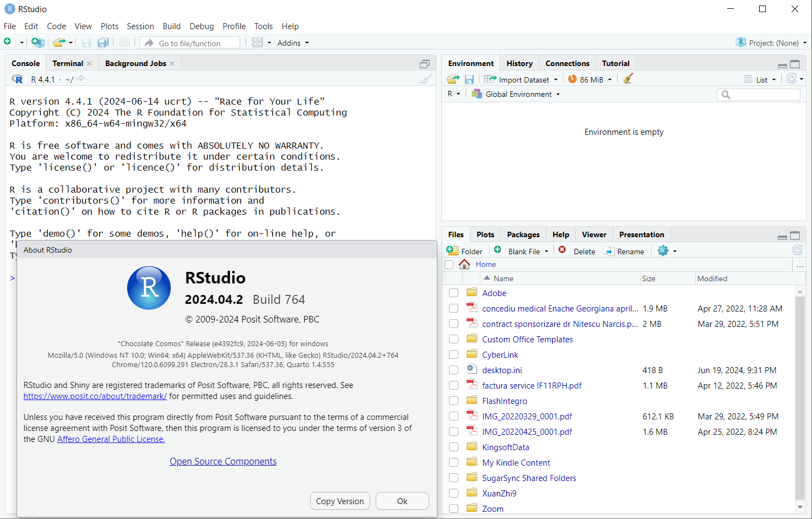Open the 86 MiB memory usage dropdown
The image size is (812, 519).
pos(590,79)
